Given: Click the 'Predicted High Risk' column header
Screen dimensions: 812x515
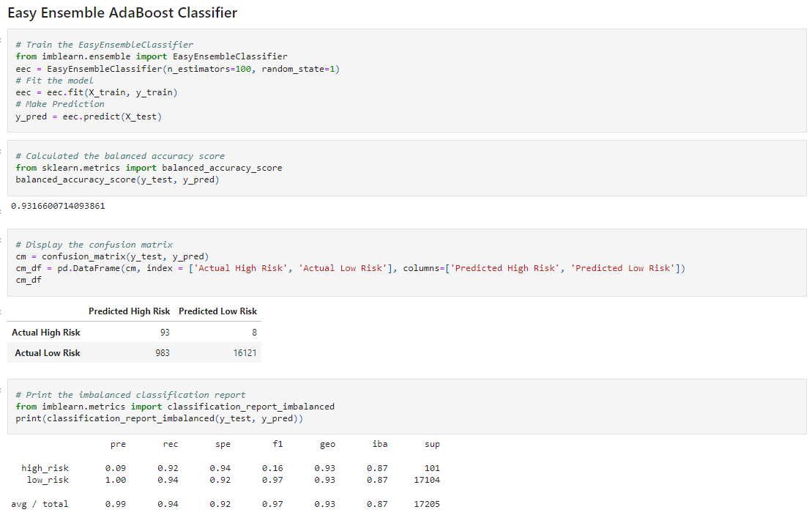Looking at the screenshot, I should point(129,311).
